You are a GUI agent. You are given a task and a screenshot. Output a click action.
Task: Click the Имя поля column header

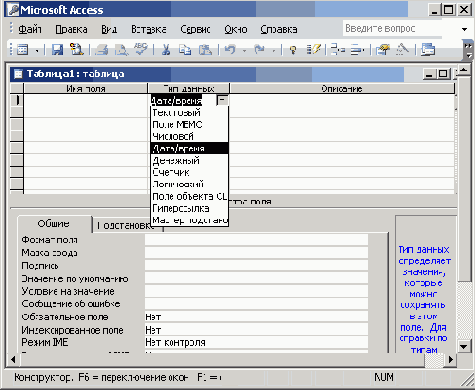tap(86, 89)
